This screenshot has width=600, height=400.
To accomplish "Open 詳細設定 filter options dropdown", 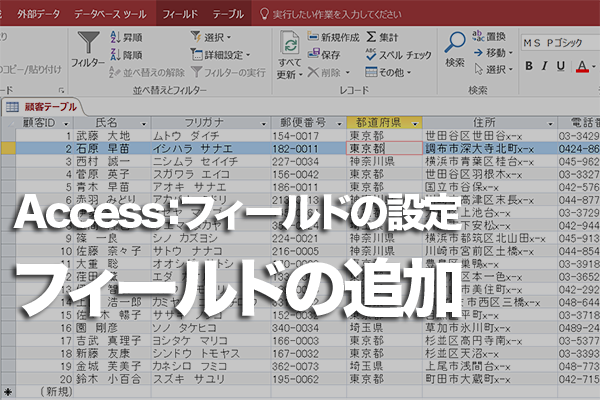I will (220, 55).
